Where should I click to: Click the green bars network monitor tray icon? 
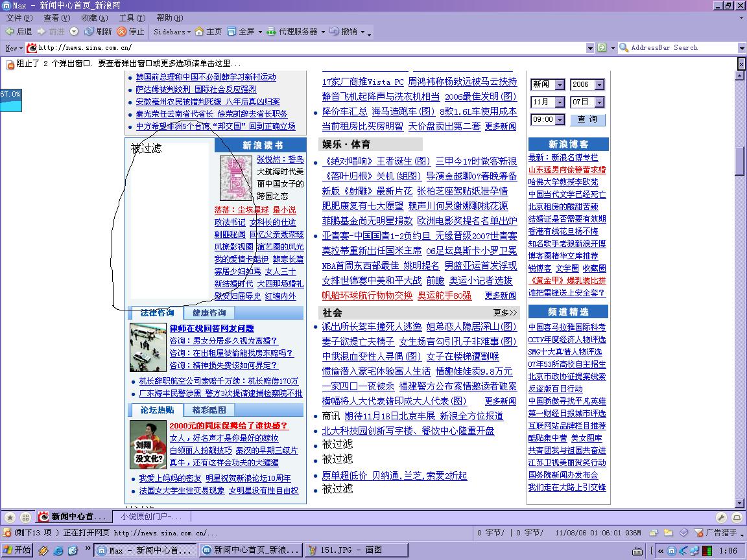coord(707,551)
